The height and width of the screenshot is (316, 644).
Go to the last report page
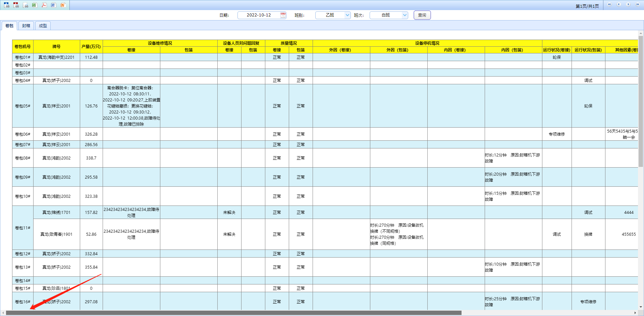coord(638,5)
